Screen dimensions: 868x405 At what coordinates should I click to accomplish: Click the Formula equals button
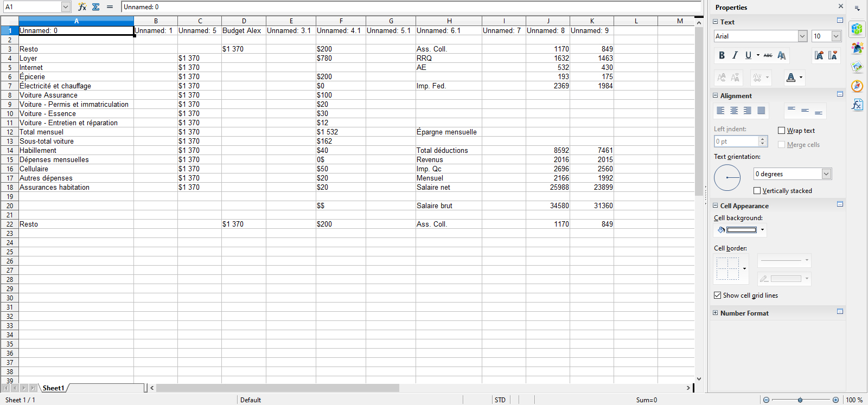tap(110, 7)
